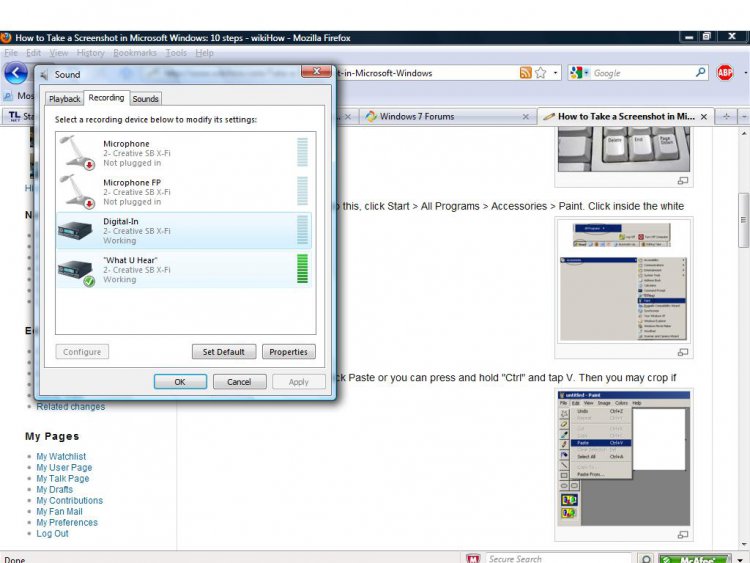750x563 pixels.
Task: Bookmark page with the star icon
Action: (x=540, y=73)
